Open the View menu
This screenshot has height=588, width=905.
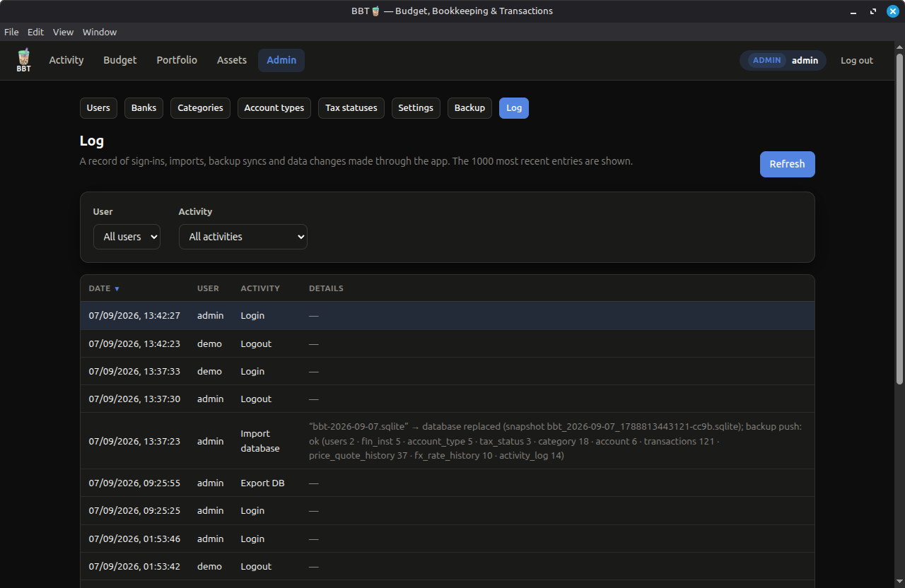click(63, 32)
